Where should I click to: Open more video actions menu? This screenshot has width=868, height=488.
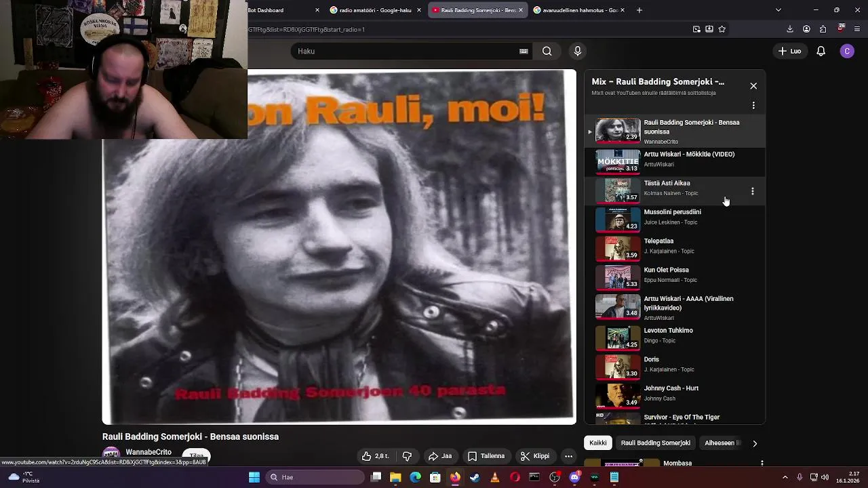click(569, 456)
